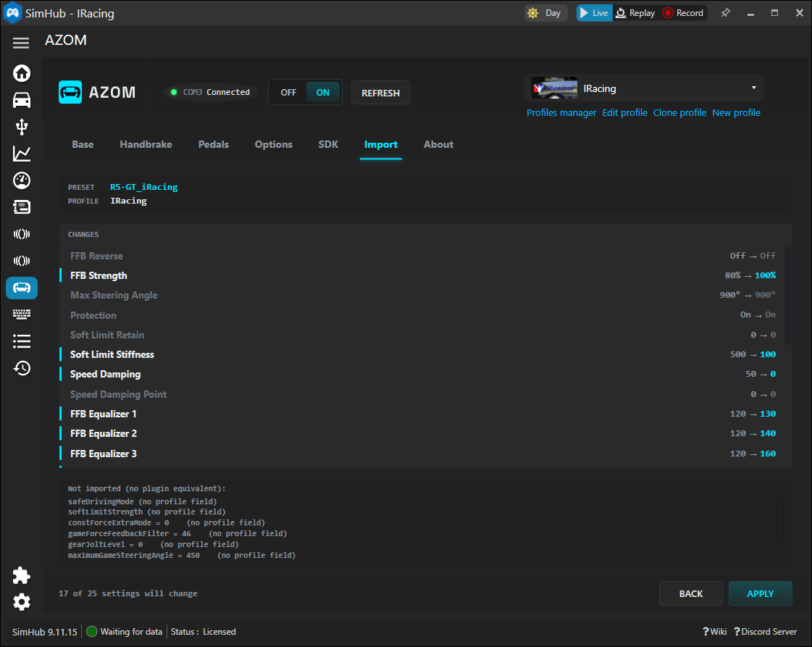Open Profiles manager link
This screenshot has width=812, height=647.
(x=561, y=113)
